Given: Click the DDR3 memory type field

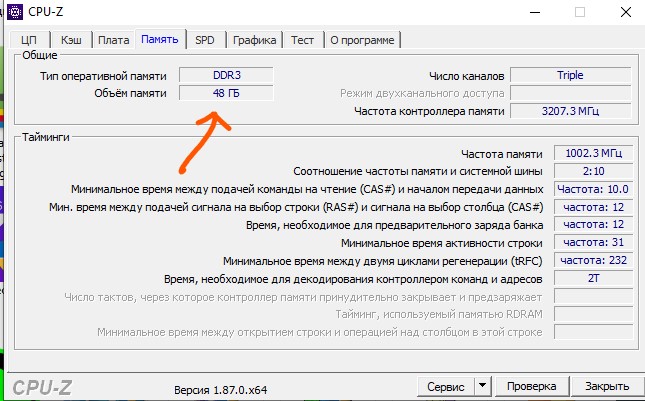Looking at the screenshot, I should [226, 75].
